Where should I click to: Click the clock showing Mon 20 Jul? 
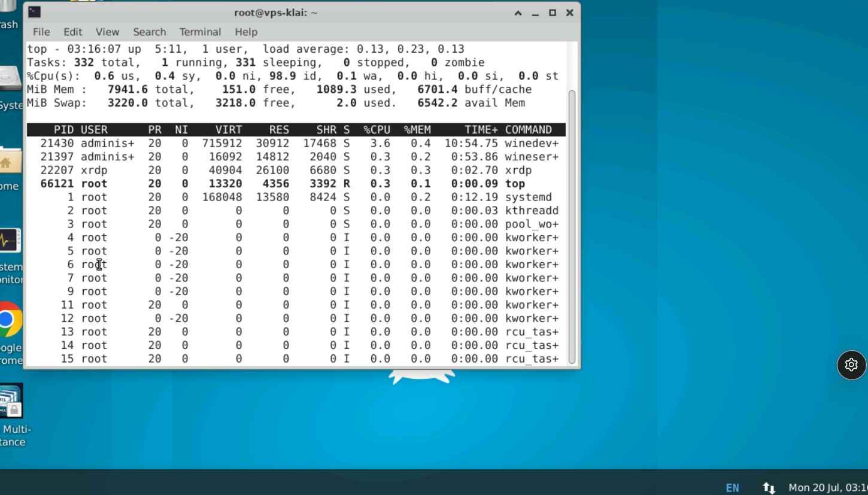tap(828, 488)
